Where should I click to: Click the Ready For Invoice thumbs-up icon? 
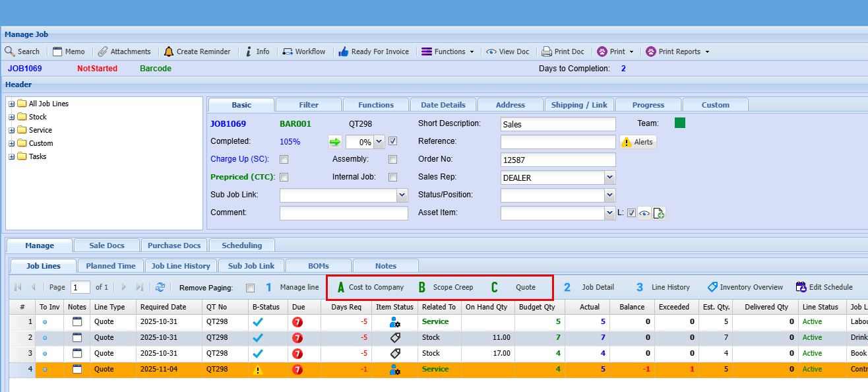(344, 51)
